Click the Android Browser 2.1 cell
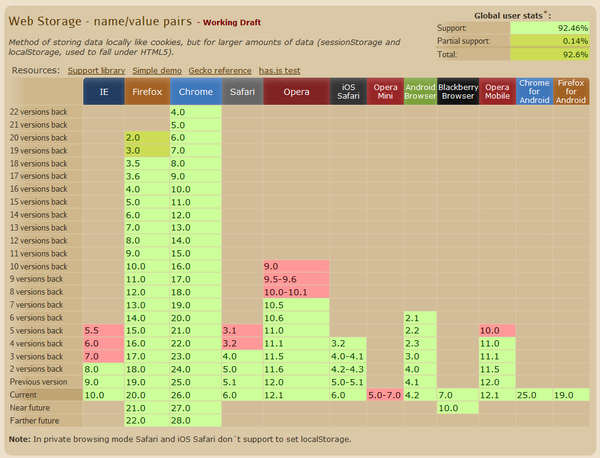Image resolution: width=600 pixels, height=458 pixels. coord(420,318)
